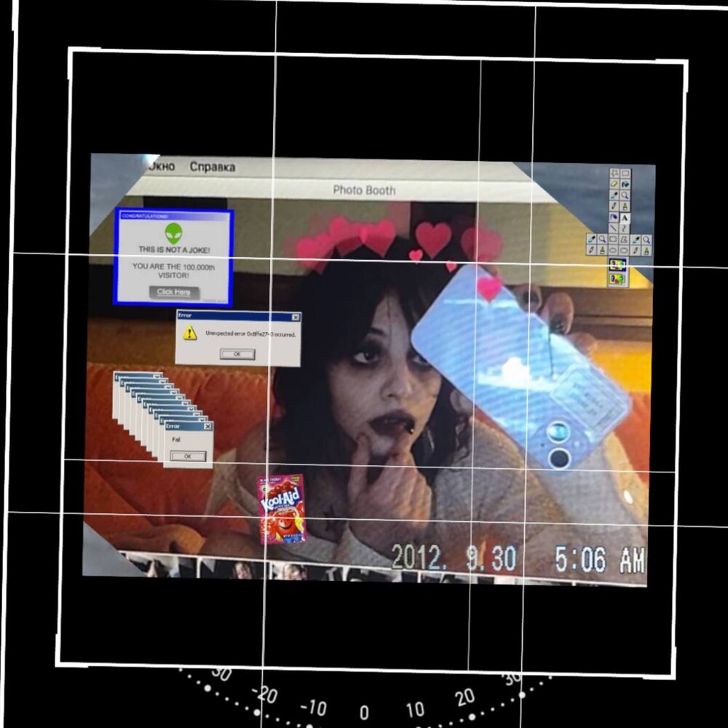Switch to the transparent background drawing option
The height and width of the screenshot is (728, 728).
pyautogui.click(x=617, y=280)
